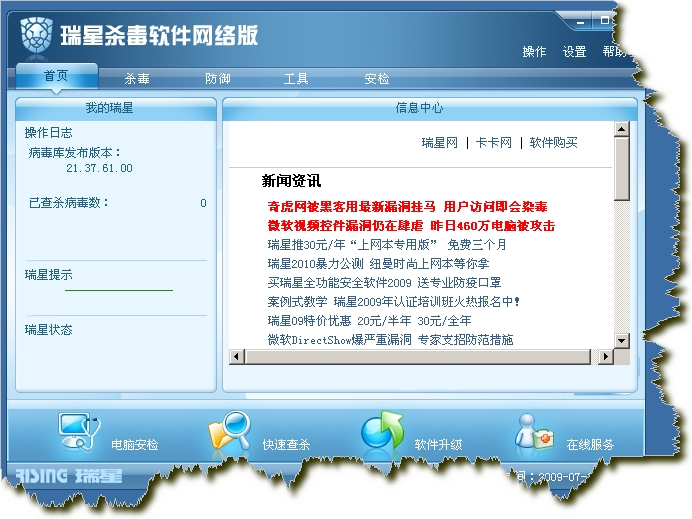Click the 已查杀病毒数 label

tap(68, 203)
